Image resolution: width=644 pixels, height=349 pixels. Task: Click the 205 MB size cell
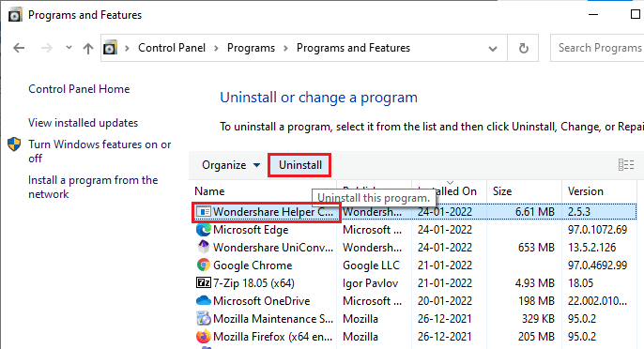click(536, 337)
